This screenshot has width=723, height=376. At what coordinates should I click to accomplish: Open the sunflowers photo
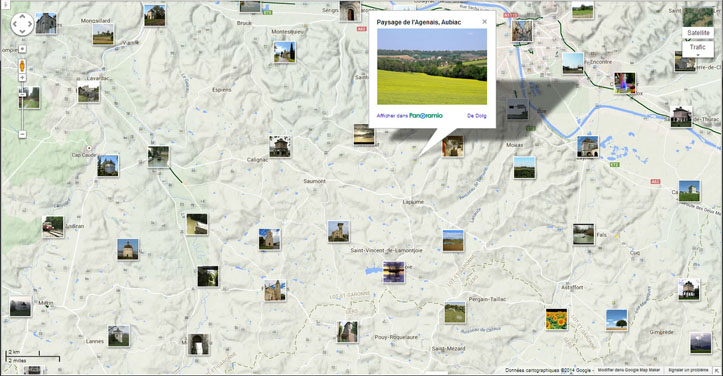pyautogui.click(x=556, y=319)
